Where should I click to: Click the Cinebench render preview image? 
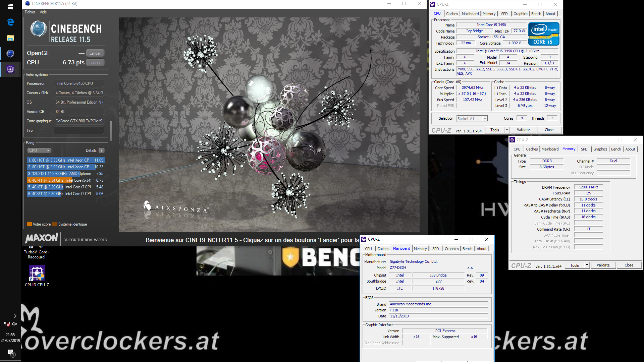pyautogui.click(x=269, y=124)
